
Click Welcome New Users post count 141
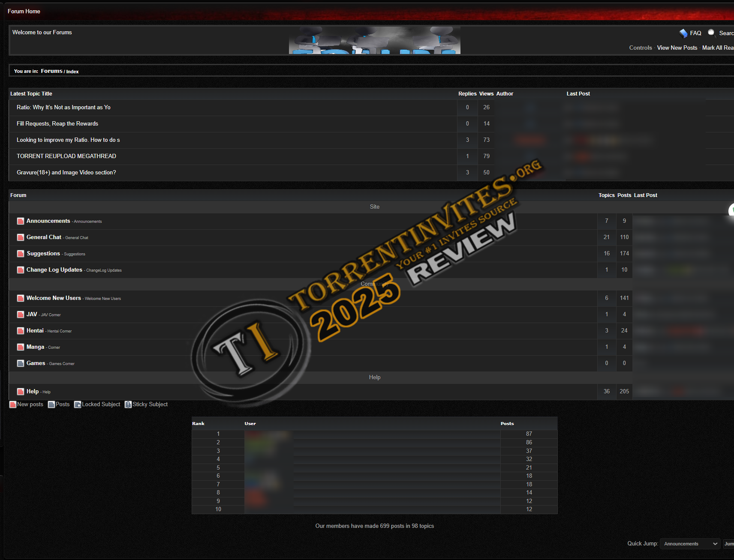[x=624, y=298]
